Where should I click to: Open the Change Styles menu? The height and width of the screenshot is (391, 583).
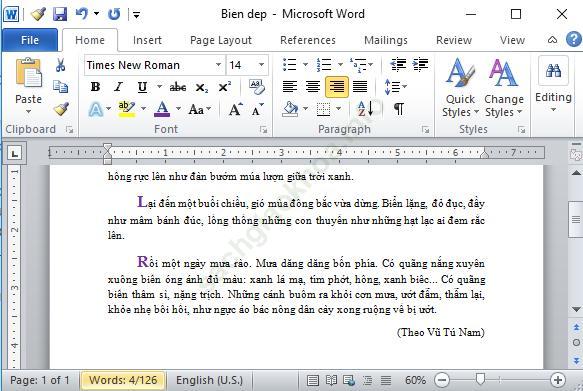coord(504,87)
